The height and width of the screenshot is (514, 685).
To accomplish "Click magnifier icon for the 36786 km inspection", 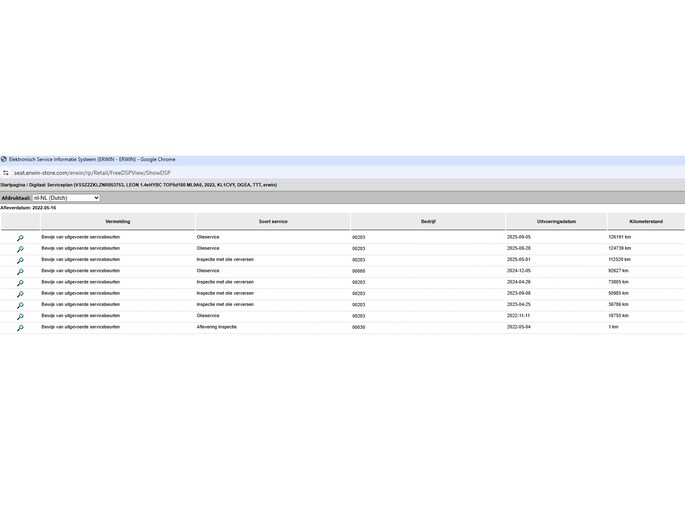I will click(19, 305).
